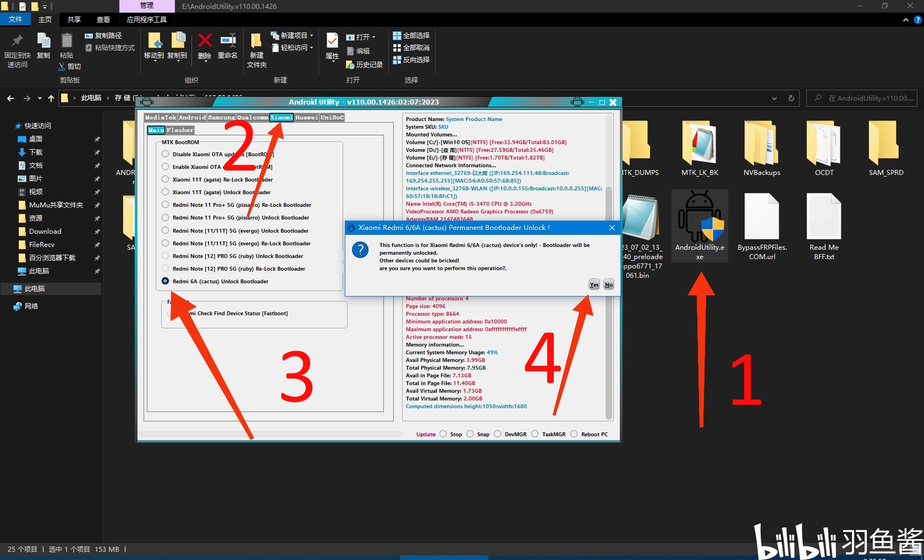Click the Paste clipboard icon
The width and height of the screenshot is (924, 560).
pyautogui.click(x=67, y=41)
